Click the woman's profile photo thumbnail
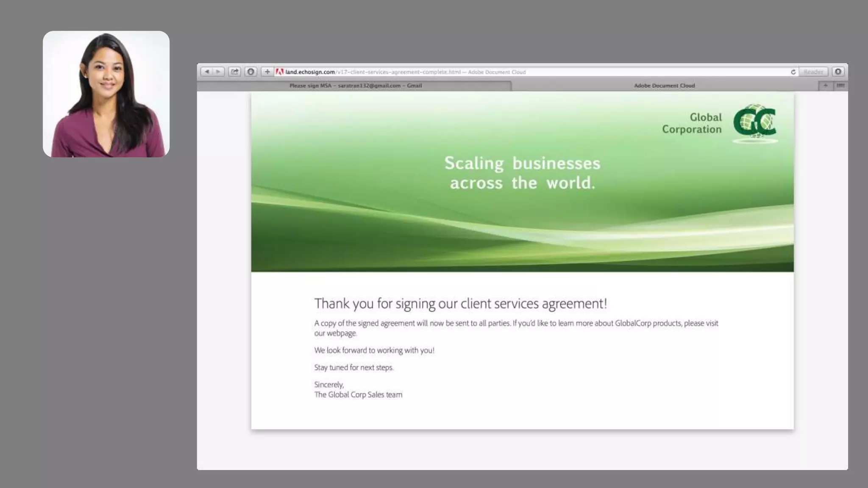Image resolution: width=868 pixels, height=488 pixels. coord(106,94)
